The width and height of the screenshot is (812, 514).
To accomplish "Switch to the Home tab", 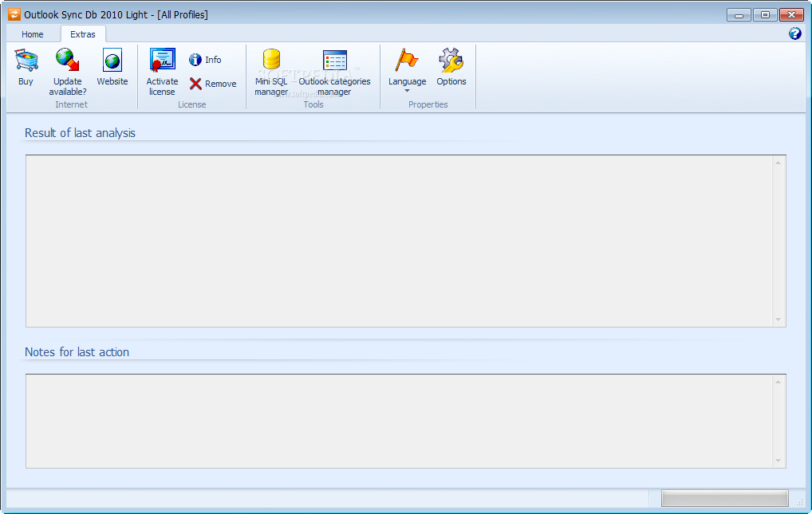I will tap(33, 34).
